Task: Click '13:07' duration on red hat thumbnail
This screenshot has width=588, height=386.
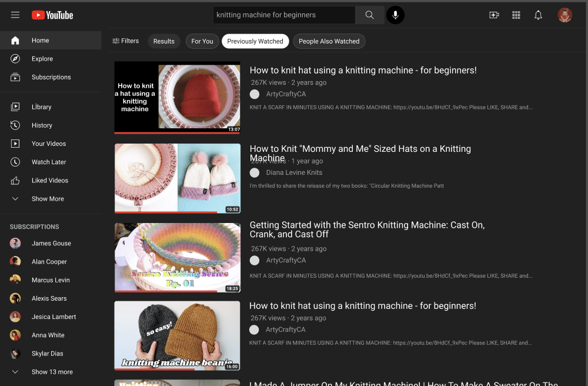Action: [233, 129]
